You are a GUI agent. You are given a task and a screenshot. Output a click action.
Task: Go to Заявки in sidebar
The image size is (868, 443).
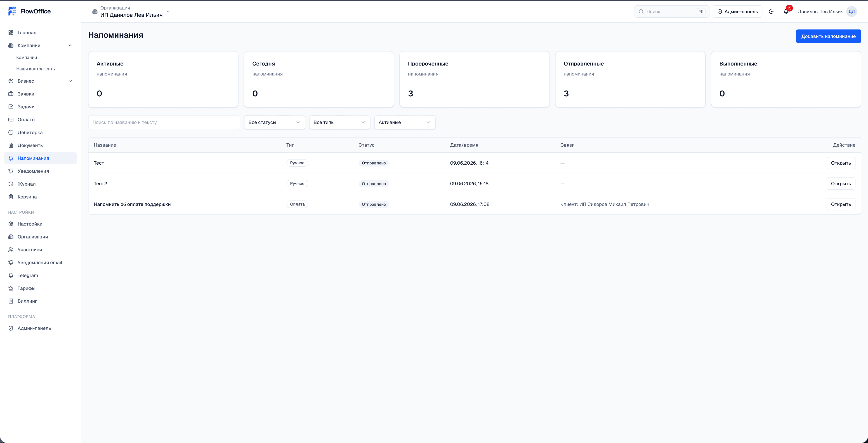pyautogui.click(x=40, y=94)
